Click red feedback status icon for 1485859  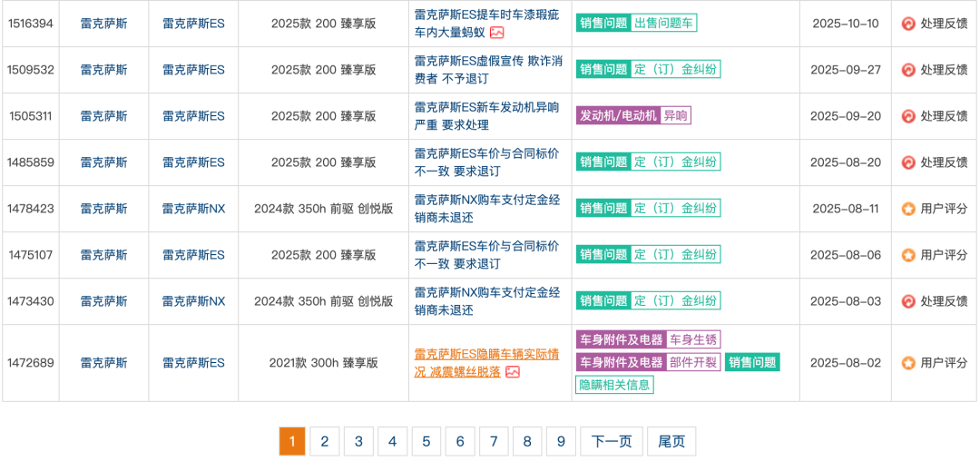(908, 162)
